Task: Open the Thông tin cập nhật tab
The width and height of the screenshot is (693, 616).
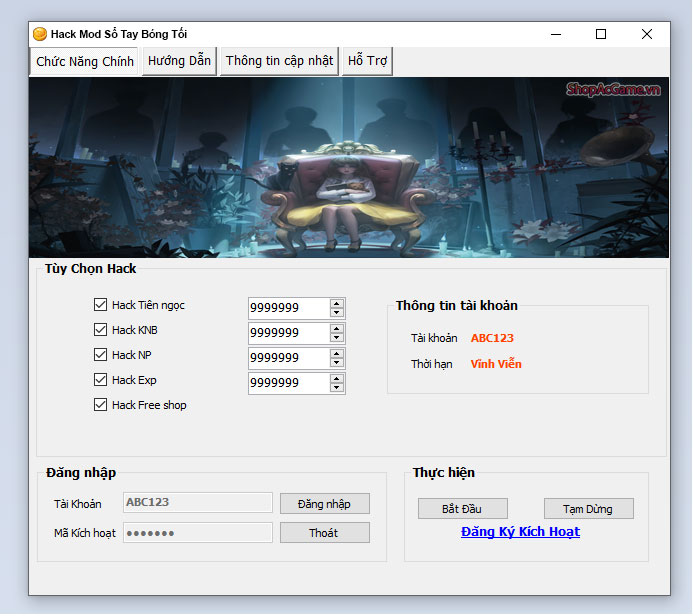Action: (x=279, y=61)
